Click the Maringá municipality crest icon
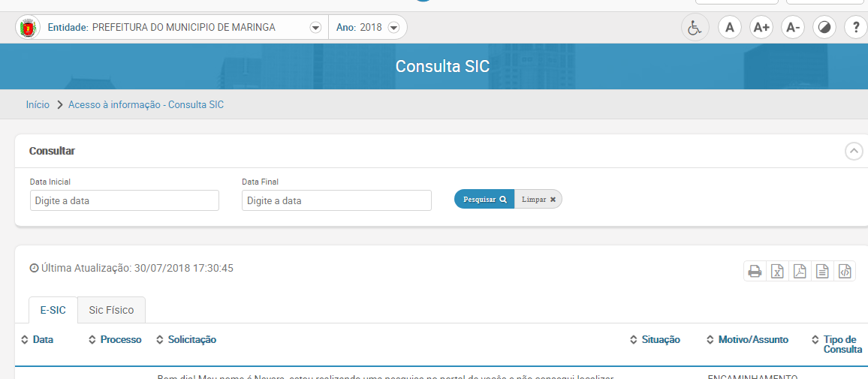Viewport: 868px width, 379px height. pyautogui.click(x=29, y=27)
